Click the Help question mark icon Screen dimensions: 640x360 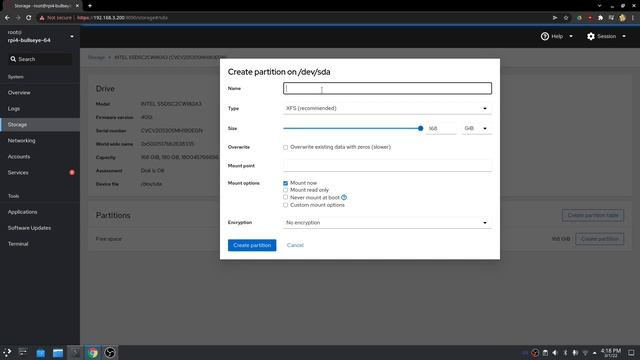[544, 36]
